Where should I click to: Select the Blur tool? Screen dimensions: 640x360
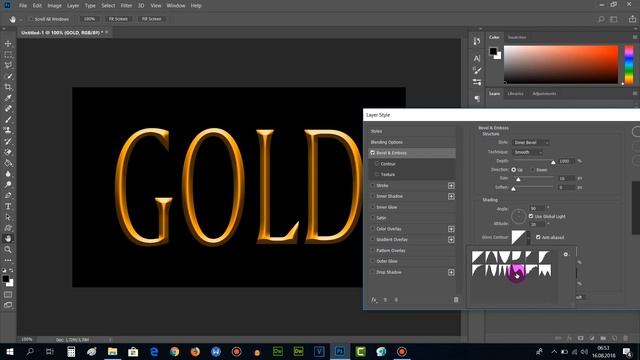click(x=8, y=173)
